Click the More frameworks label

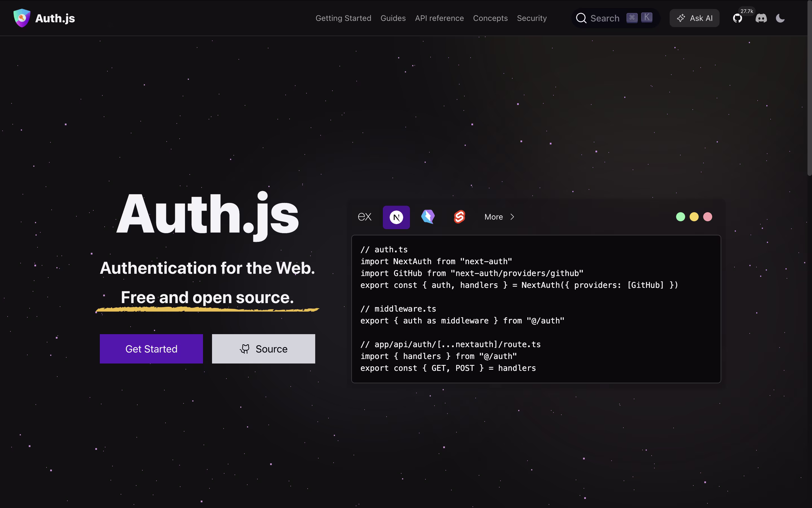coord(494,217)
